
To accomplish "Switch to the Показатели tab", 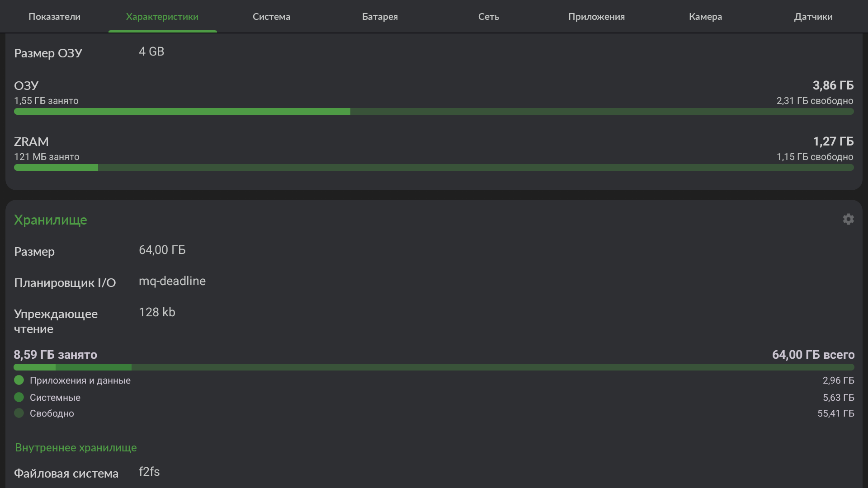I will pyautogui.click(x=54, y=17).
